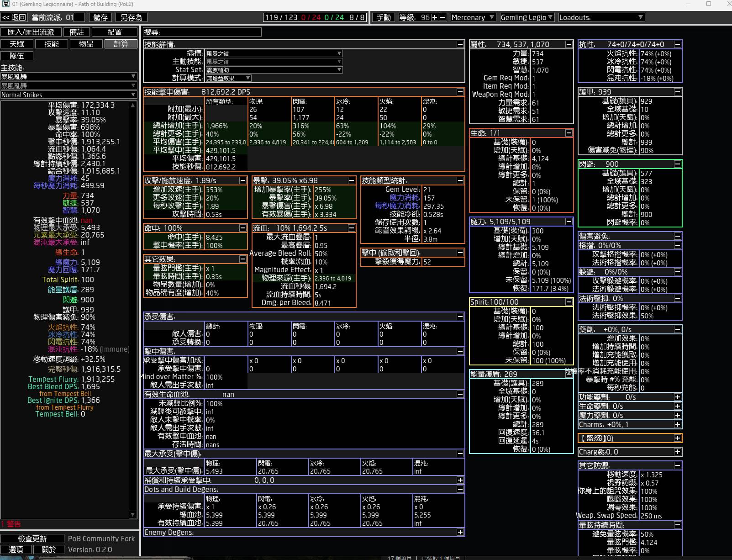Switch to the 天賦 tab
This screenshot has height=560, width=732.
[17, 44]
